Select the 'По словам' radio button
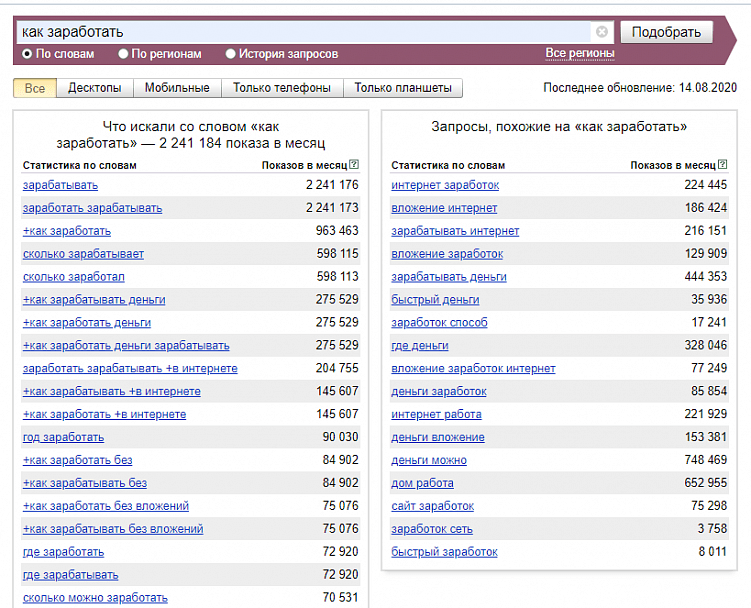 [27, 54]
